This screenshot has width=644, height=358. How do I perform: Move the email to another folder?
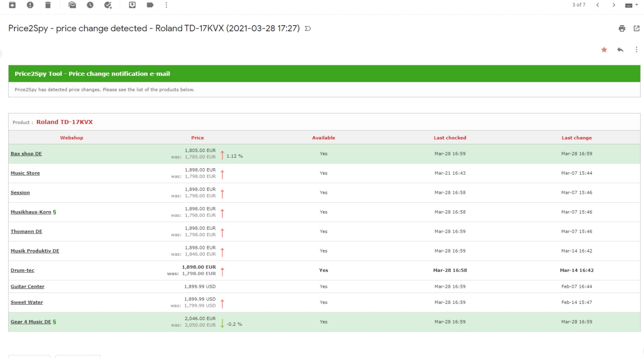click(x=132, y=5)
